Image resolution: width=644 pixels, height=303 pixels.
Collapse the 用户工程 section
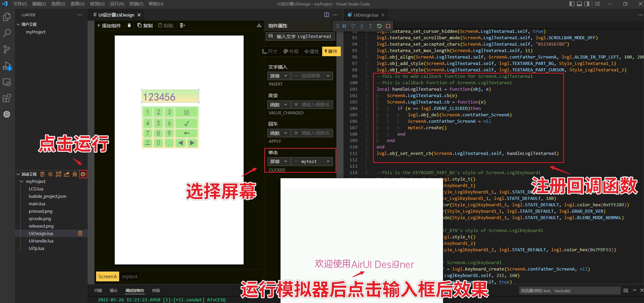pyautogui.click(x=18, y=24)
